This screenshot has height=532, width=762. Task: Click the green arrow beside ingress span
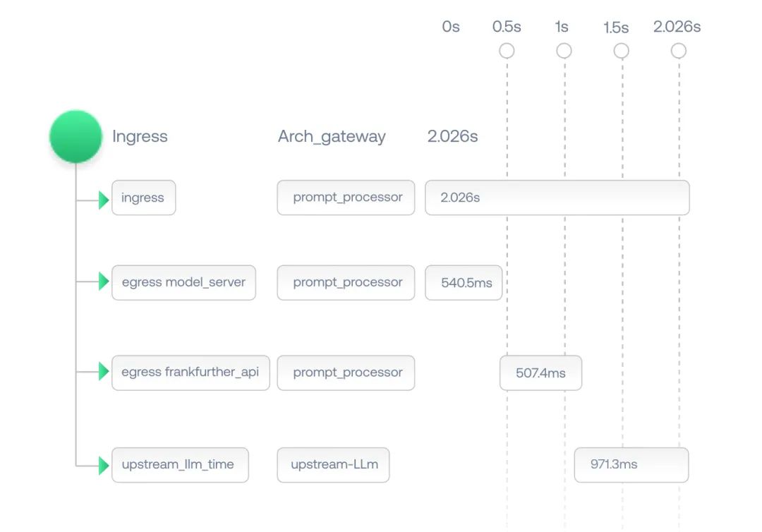[104, 200]
